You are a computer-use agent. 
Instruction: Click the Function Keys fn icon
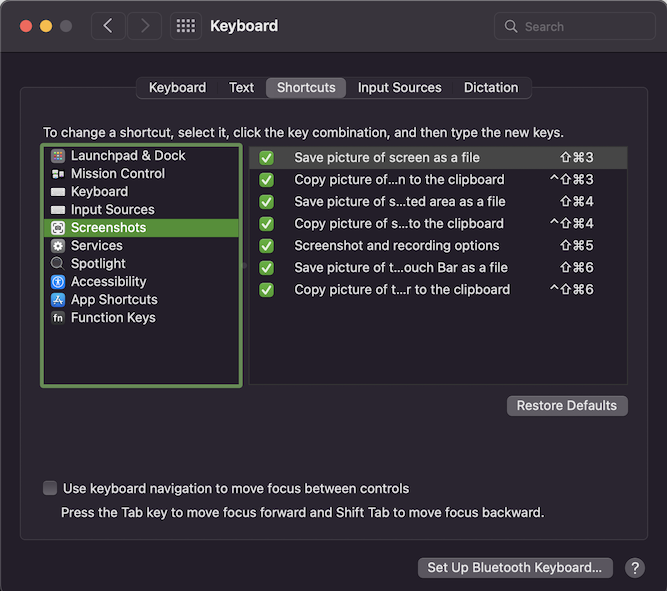click(x=58, y=318)
